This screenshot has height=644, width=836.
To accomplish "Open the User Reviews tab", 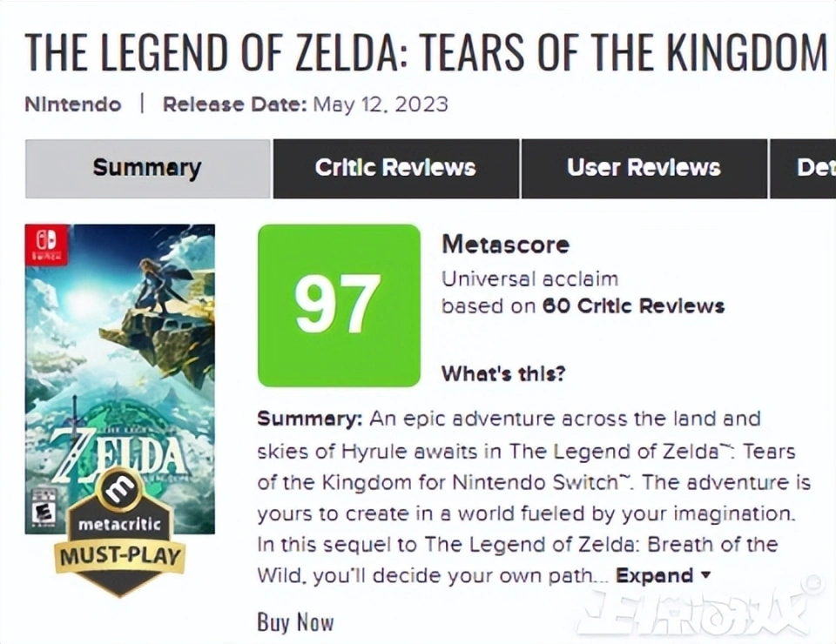I will (x=644, y=168).
